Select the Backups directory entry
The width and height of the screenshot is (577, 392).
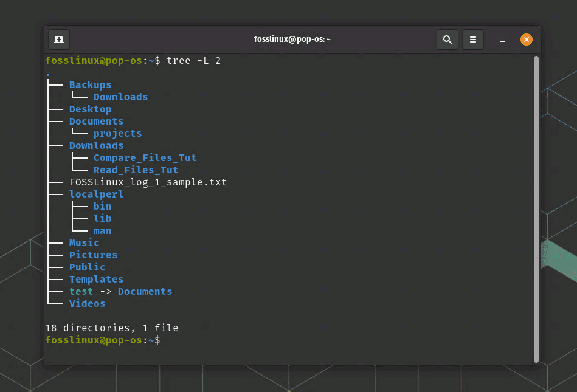[x=90, y=85]
